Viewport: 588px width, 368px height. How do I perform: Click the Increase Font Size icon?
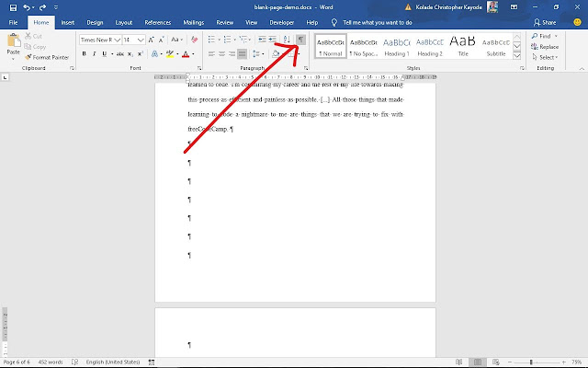[x=151, y=40]
